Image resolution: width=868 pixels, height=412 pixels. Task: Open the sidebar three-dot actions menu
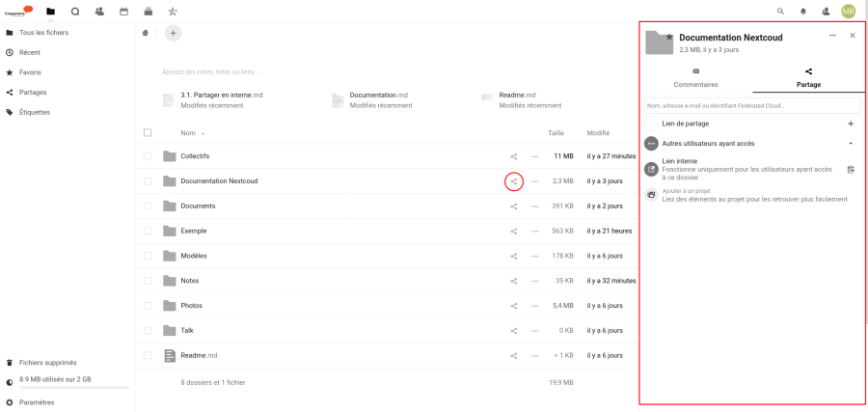(832, 35)
